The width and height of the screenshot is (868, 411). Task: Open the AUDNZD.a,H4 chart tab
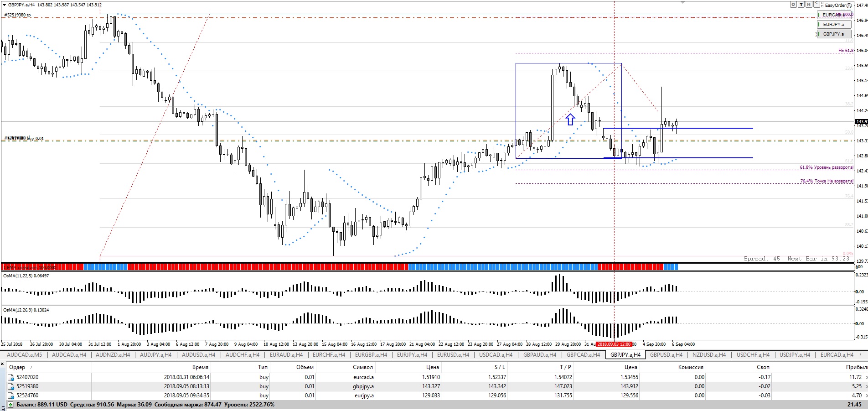[x=113, y=355]
